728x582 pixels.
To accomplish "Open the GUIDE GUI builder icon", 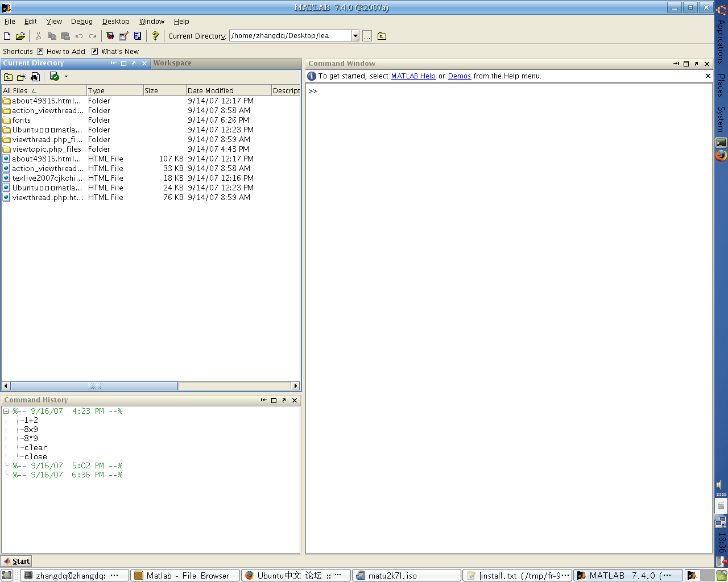I will 123,36.
